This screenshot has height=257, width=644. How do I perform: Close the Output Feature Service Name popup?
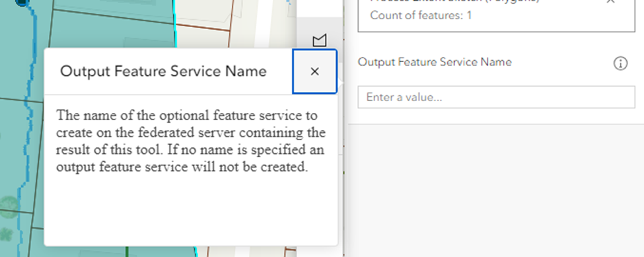coord(314,71)
